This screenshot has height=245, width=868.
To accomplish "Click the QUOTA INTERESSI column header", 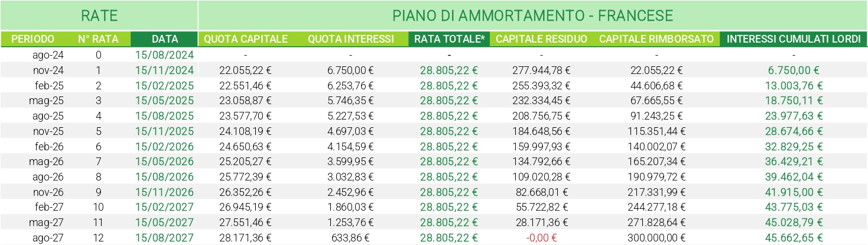I will tap(351, 39).
